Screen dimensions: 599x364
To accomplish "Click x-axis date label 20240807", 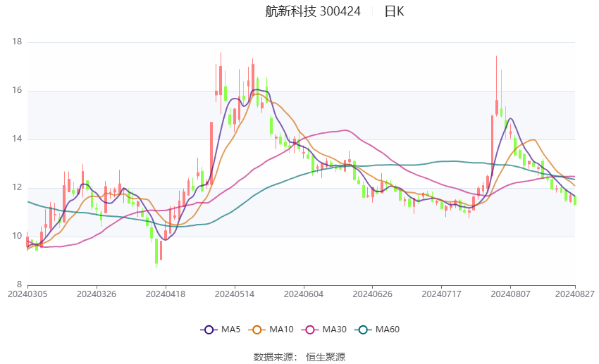I will coord(511,294).
